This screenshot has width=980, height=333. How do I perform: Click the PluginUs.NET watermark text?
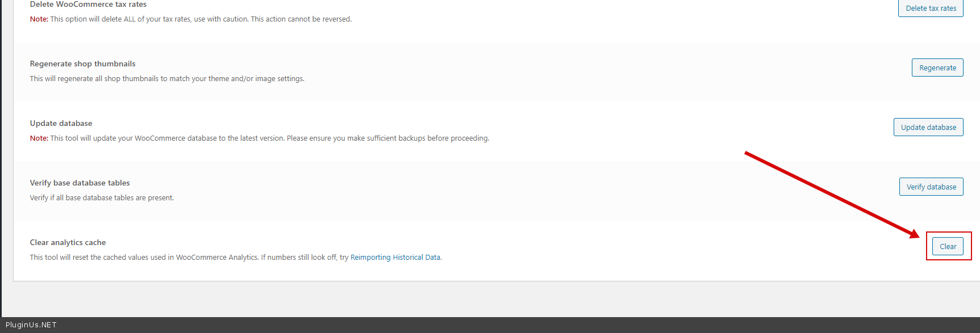31,325
